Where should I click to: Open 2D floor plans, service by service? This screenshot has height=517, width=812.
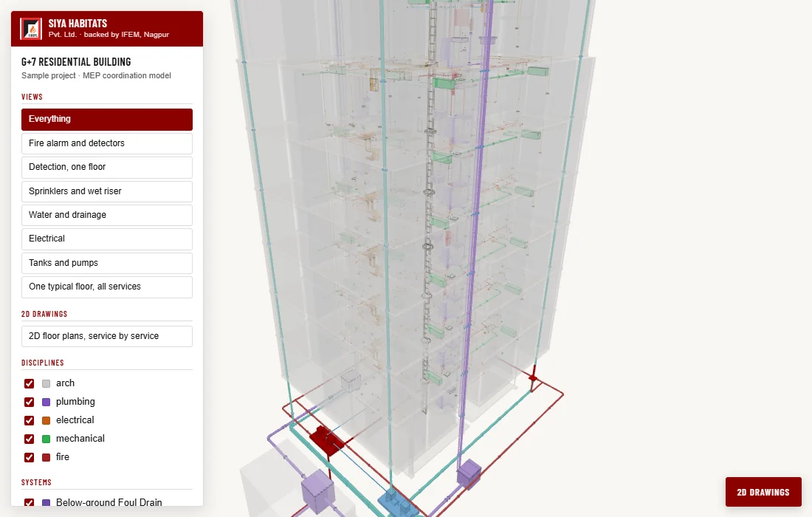tap(107, 336)
